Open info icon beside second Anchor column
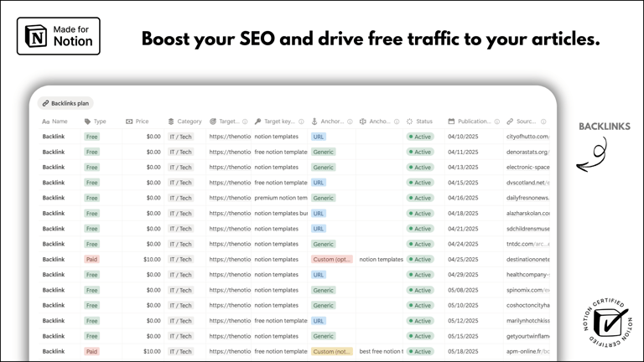The width and height of the screenshot is (644, 362). (397, 122)
